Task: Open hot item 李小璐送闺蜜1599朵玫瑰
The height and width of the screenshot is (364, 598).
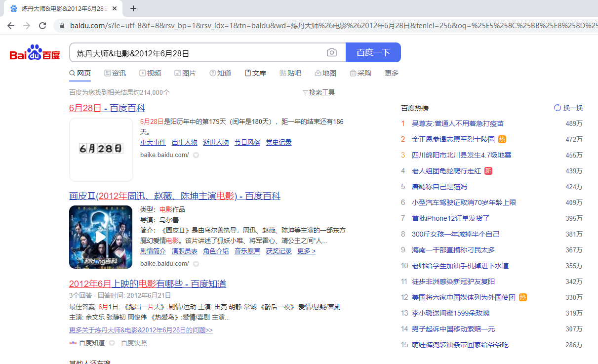Action: (x=451, y=313)
